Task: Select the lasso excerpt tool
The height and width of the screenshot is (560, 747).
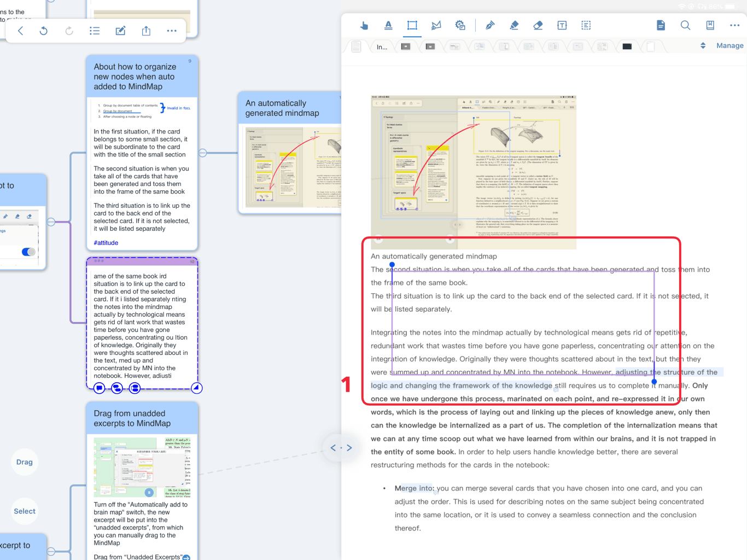Action: [x=436, y=25]
